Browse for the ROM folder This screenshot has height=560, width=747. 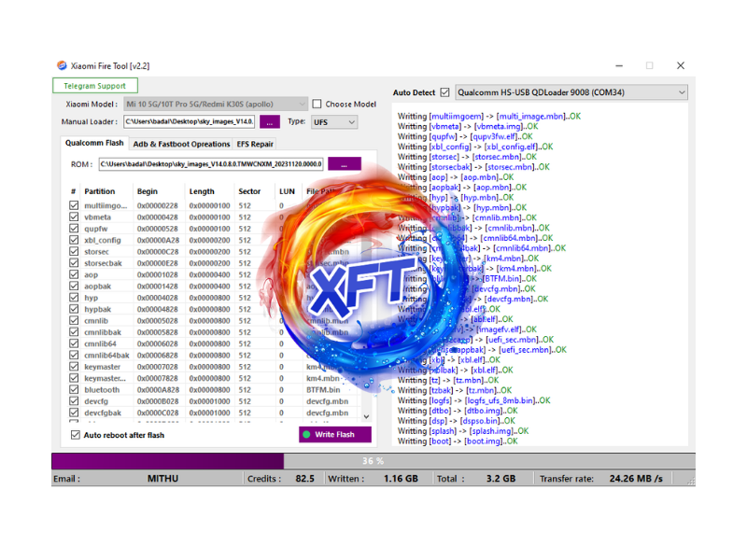(x=344, y=164)
